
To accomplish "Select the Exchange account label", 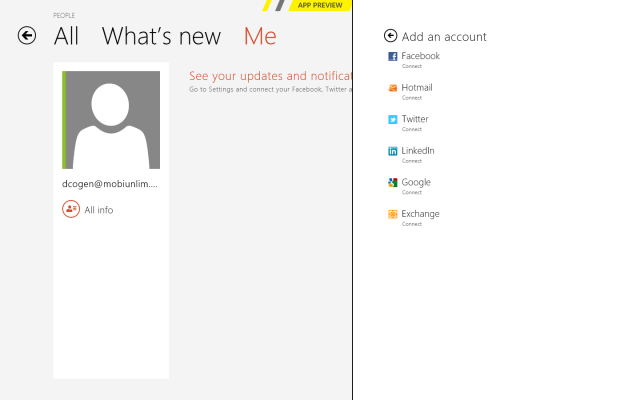I will [x=420, y=214].
